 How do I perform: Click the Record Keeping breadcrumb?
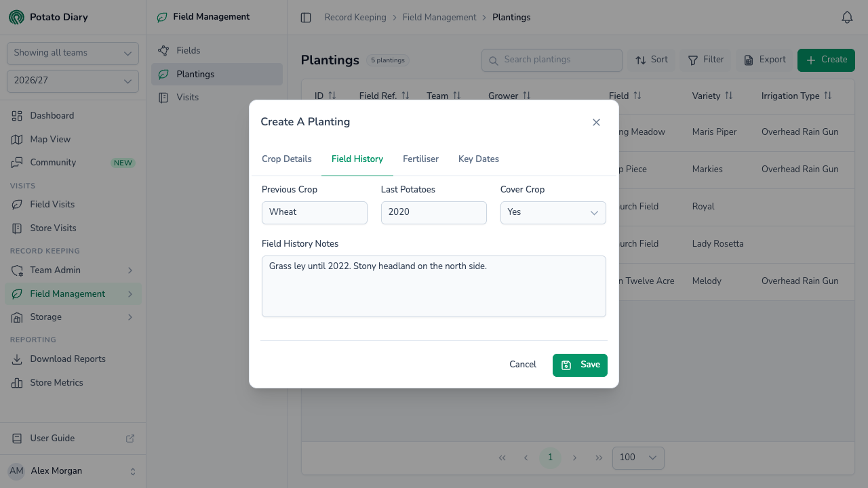[355, 18]
